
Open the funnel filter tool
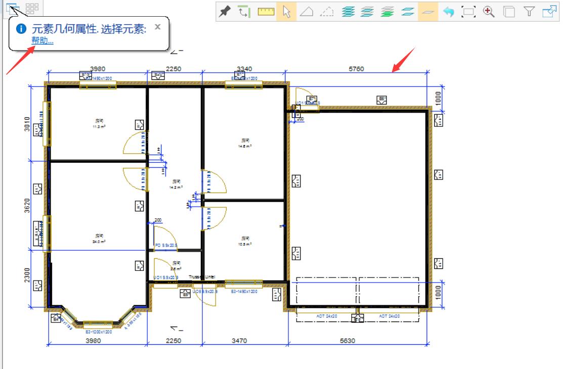click(529, 12)
